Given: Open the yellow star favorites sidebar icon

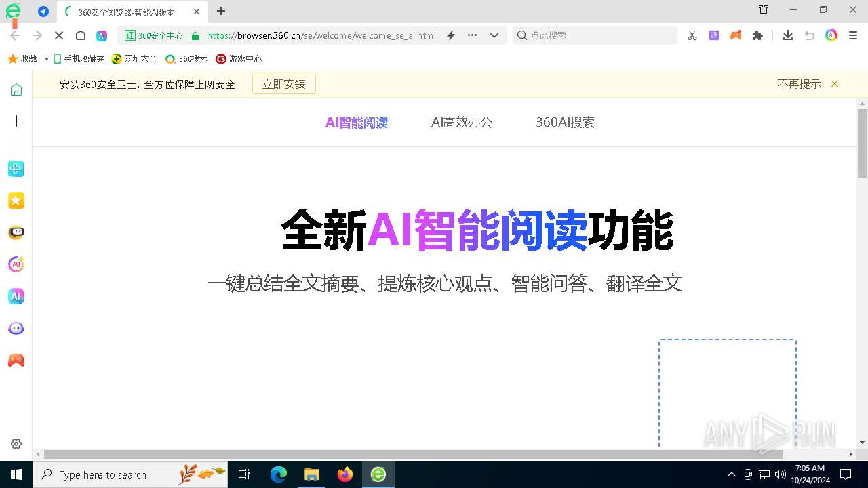Looking at the screenshot, I should tap(16, 201).
